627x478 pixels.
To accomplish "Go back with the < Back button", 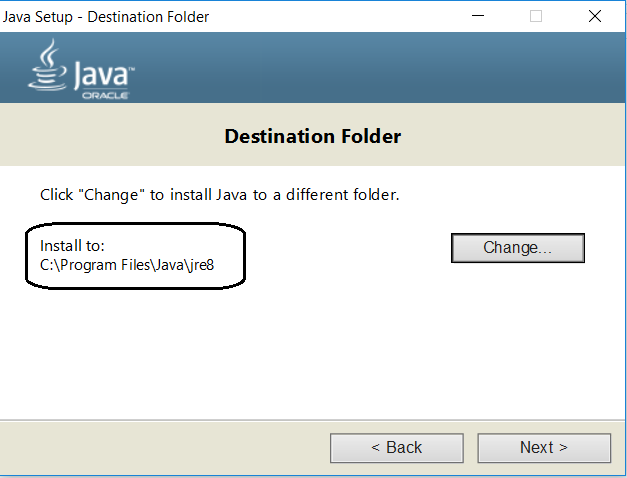I will [397, 448].
